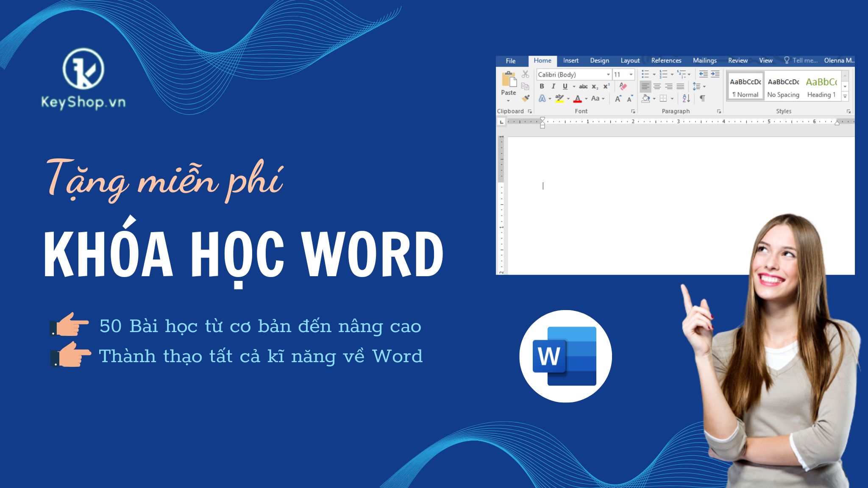
Task: Click the Paste clipboard icon
Action: tap(509, 79)
